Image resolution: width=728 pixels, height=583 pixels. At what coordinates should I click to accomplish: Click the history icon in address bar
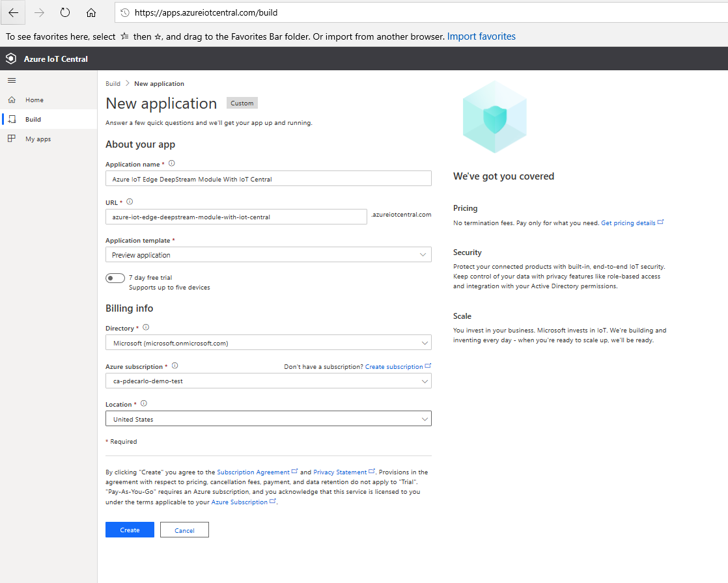(x=125, y=12)
